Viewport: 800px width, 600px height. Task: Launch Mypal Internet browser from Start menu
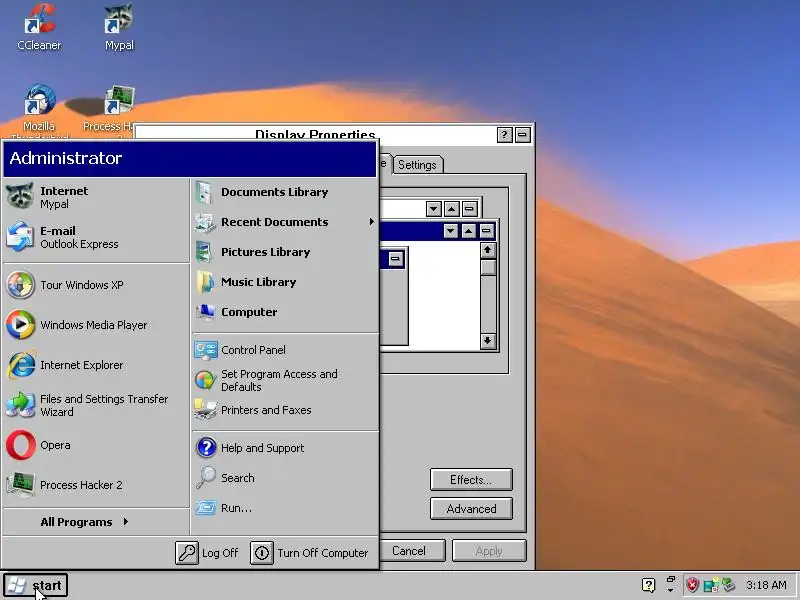pos(96,197)
